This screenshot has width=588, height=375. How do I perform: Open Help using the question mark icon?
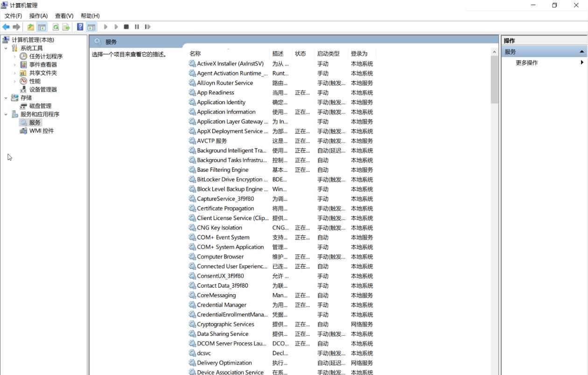point(79,27)
